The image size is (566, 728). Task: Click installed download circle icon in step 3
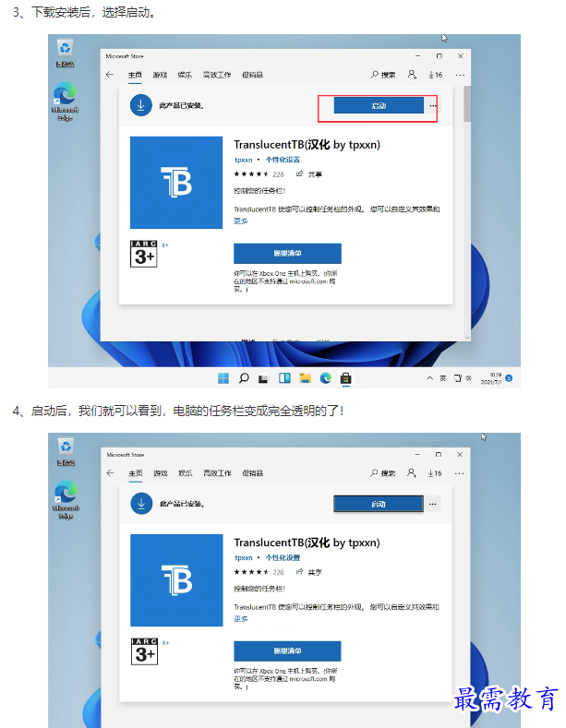pos(140,105)
